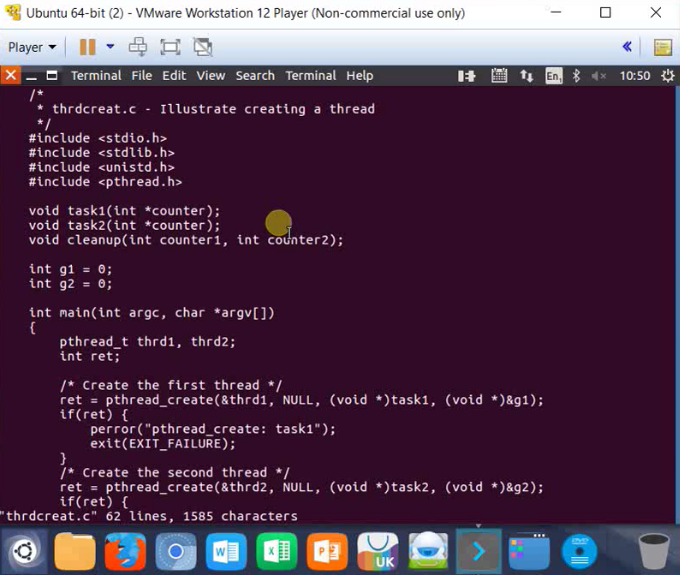Open the Bluetooth indicator menu
The height and width of the screenshot is (575, 680).
coord(576,76)
